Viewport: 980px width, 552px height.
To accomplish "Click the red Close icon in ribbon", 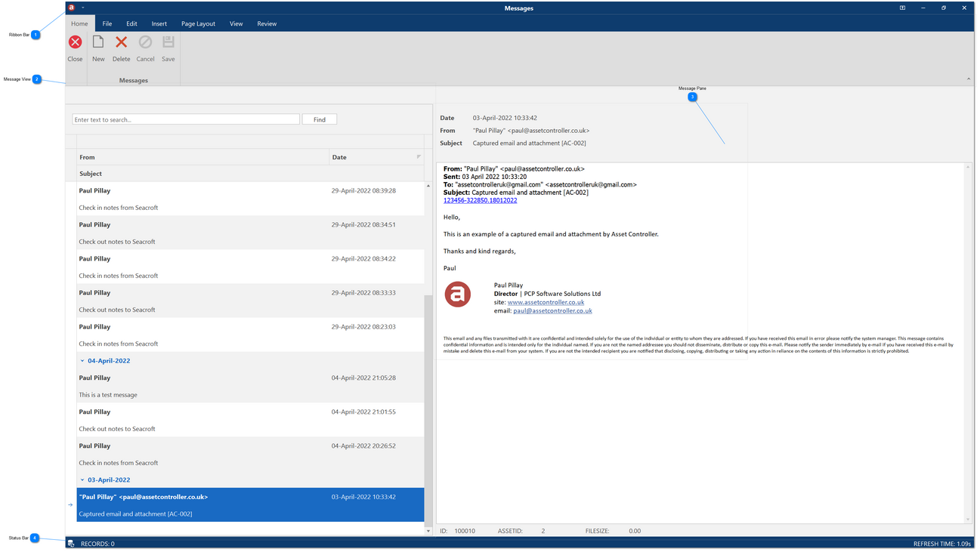I will 76,42.
